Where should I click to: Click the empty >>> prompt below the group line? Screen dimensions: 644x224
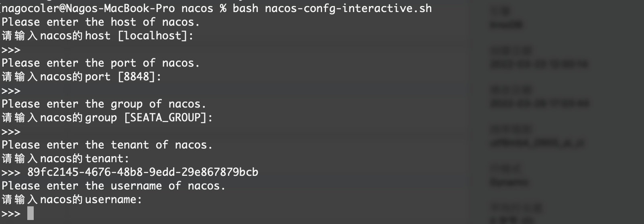click(x=11, y=132)
